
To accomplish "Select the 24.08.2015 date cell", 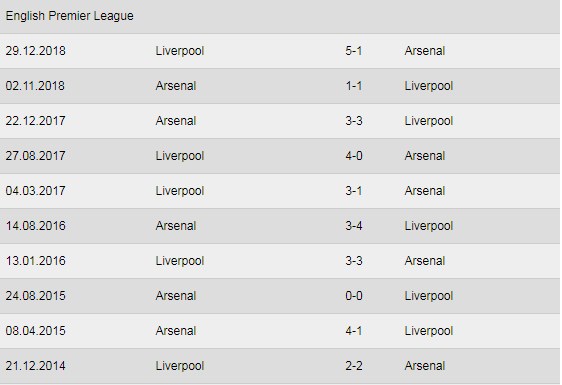I will tap(35, 296).
